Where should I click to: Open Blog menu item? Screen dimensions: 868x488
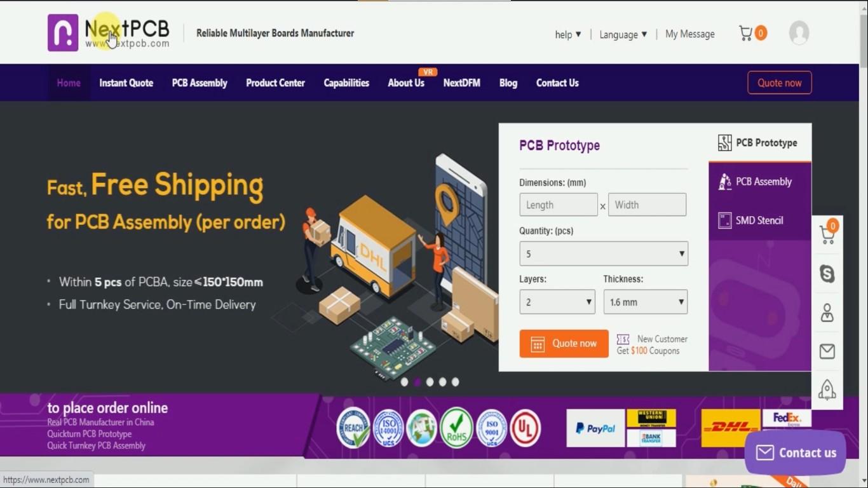point(508,83)
